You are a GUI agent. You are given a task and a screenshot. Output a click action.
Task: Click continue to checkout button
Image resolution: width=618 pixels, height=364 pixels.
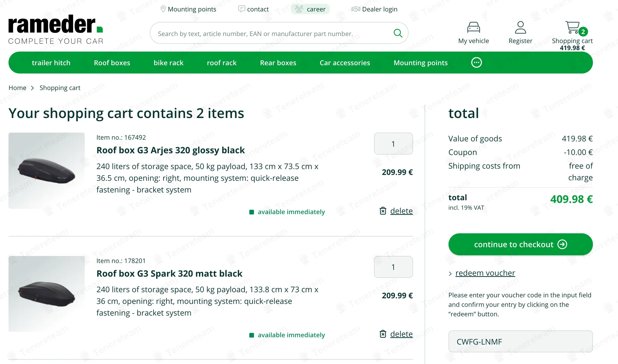pos(520,244)
